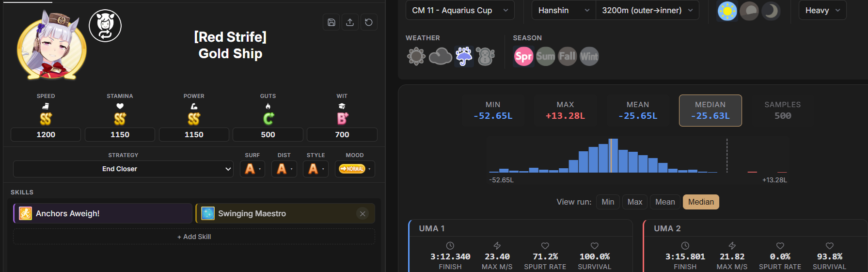
Task: View the Max run
Action: (635, 202)
